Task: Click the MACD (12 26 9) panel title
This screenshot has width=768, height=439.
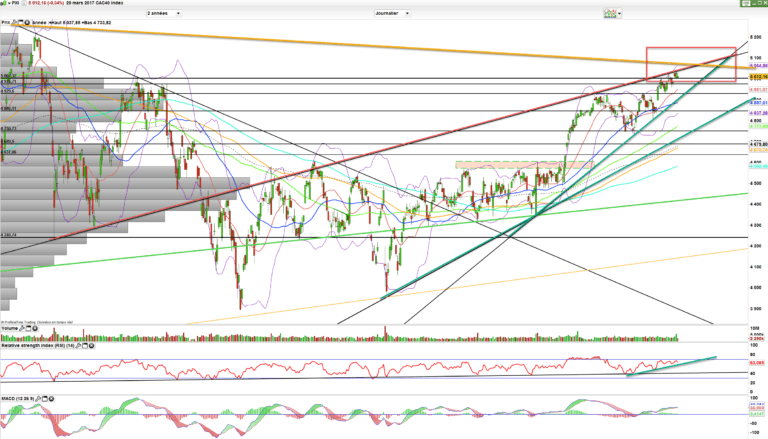Action: (18, 398)
